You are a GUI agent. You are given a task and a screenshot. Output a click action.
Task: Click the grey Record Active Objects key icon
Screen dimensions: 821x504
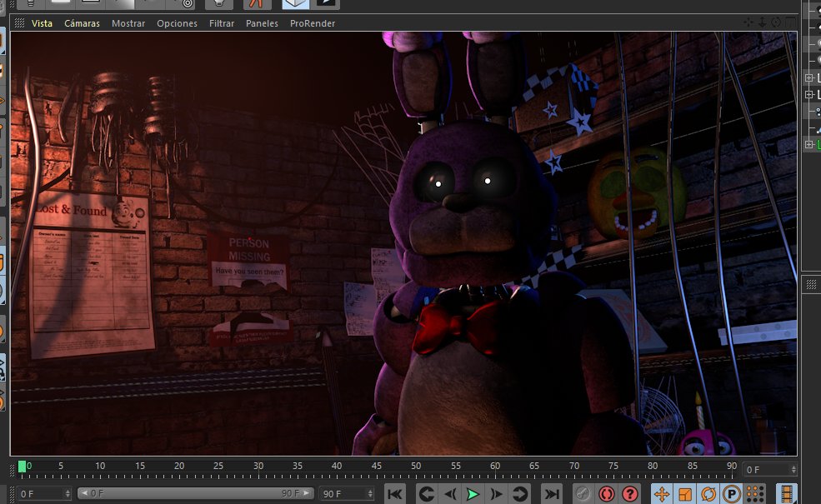pos(583,493)
